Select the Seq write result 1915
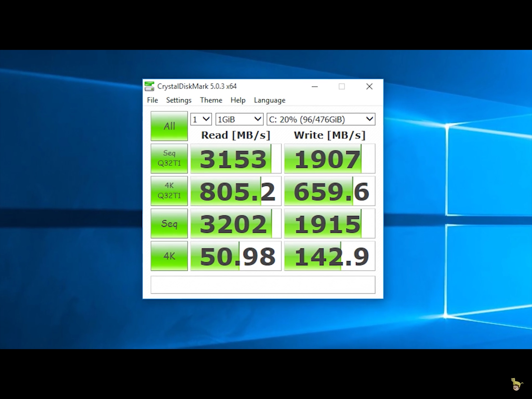 point(330,223)
